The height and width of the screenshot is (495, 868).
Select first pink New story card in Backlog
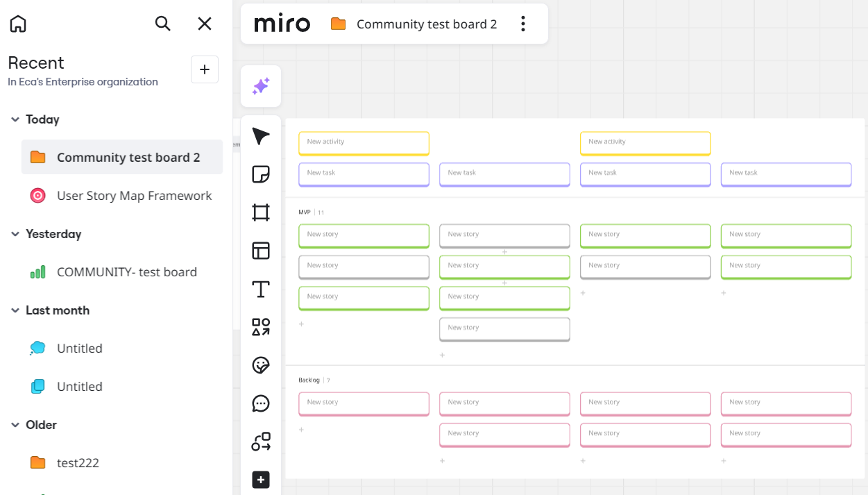click(x=364, y=404)
